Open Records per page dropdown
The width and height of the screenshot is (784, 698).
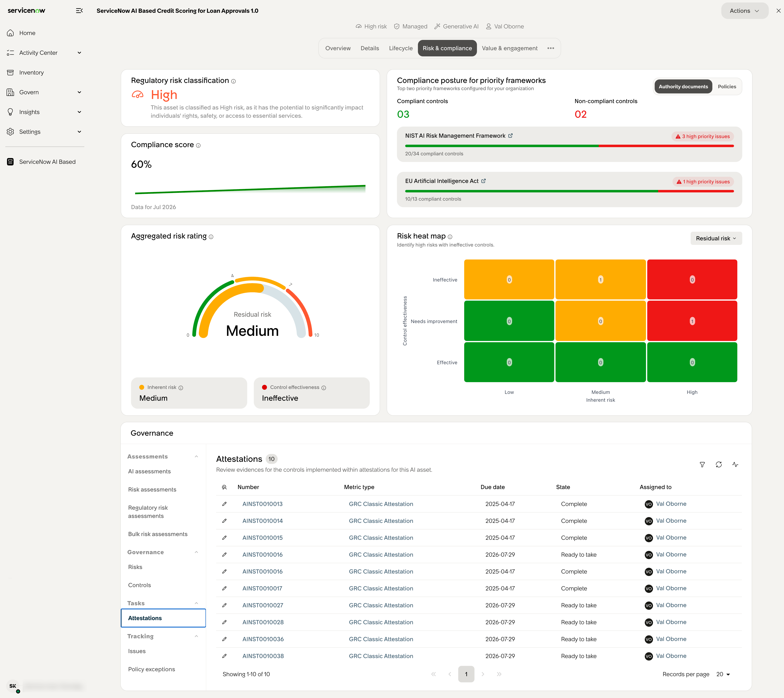[x=723, y=674]
